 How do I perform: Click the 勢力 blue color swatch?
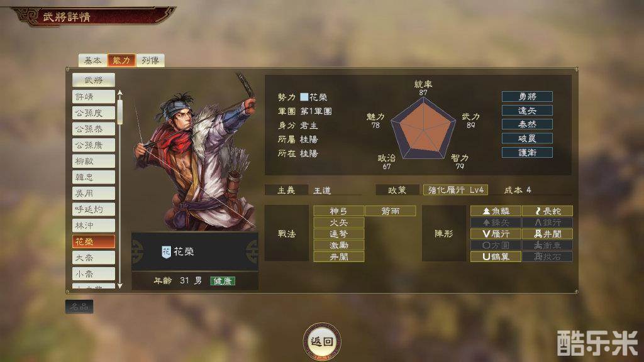pyautogui.click(x=304, y=97)
